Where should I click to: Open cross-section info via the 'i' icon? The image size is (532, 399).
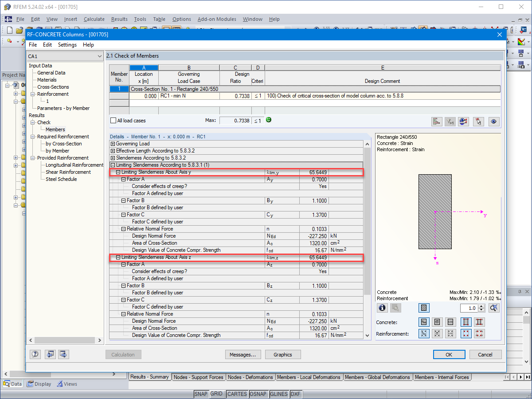coord(382,308)
